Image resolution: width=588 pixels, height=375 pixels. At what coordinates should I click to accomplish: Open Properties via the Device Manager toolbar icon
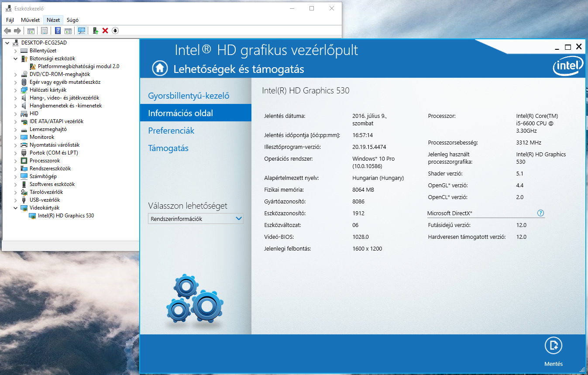tap(44, 31)
